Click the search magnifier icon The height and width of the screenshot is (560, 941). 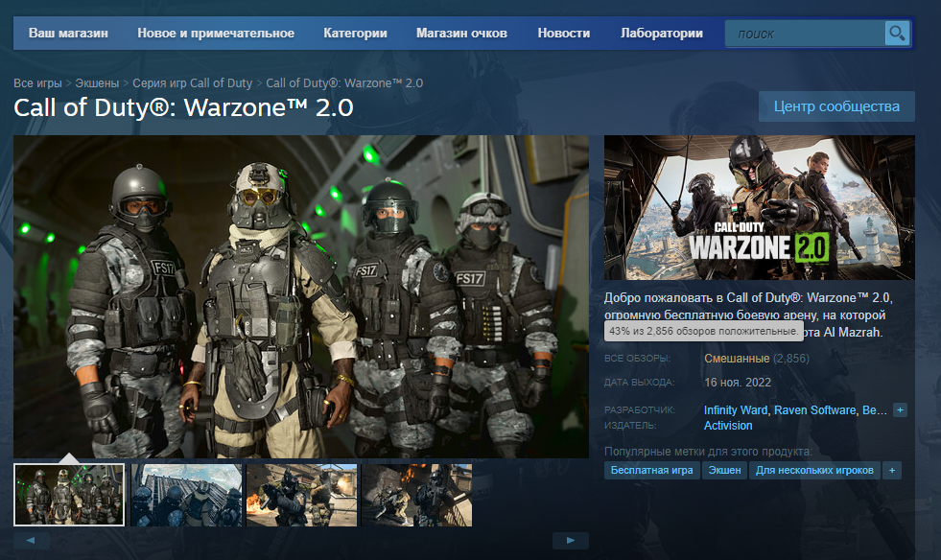tap(897, 34)
